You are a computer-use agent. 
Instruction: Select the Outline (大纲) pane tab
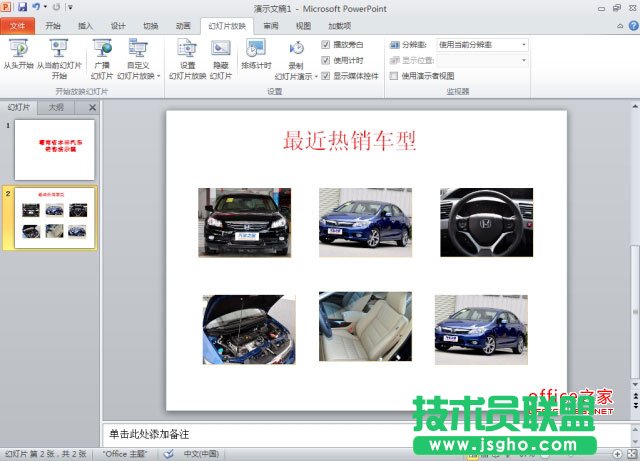click(56, 107)
